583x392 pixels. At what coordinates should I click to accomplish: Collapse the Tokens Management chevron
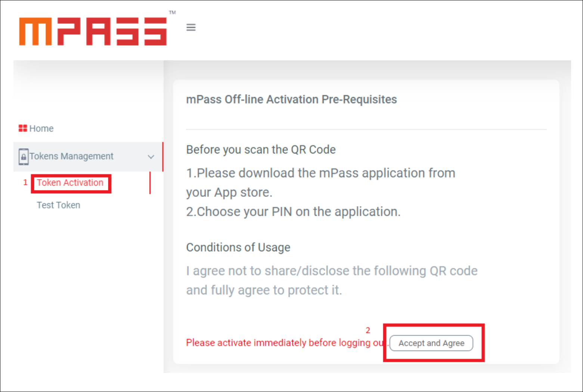151,157
